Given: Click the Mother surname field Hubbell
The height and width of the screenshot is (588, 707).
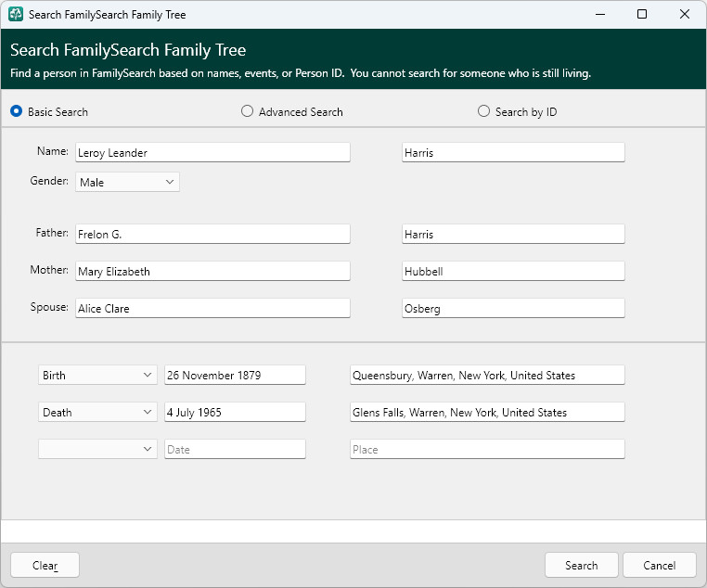Looking at the screenshot, I should [x=513, y=271].
